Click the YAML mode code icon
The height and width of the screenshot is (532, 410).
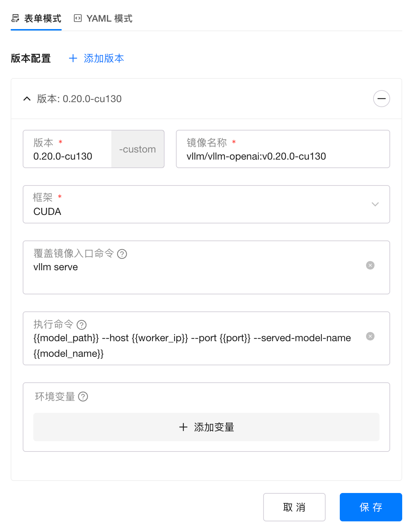78,18
